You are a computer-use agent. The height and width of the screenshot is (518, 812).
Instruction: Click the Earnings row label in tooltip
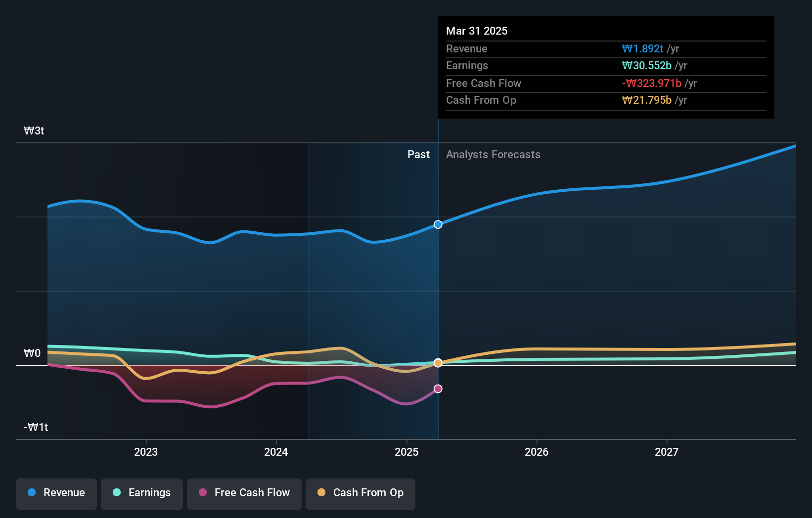coord(467,65)
